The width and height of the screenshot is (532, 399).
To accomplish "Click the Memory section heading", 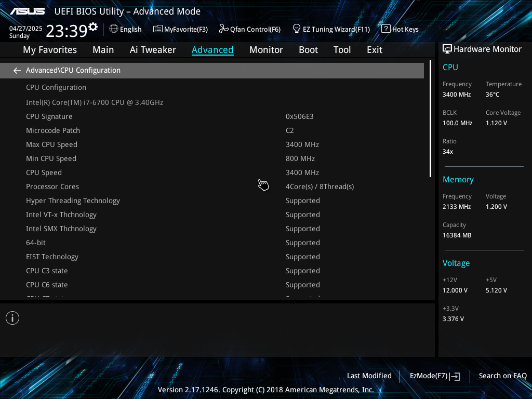I will pos(458,180).
